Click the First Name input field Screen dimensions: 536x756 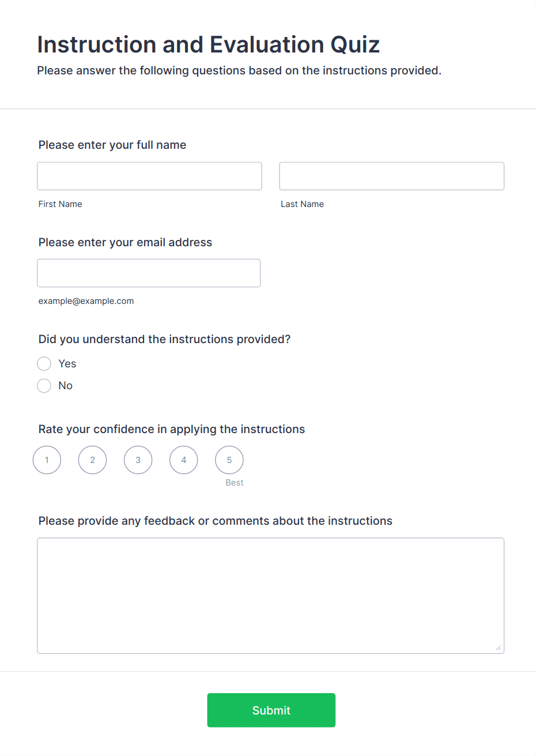(x=149, y=176)
